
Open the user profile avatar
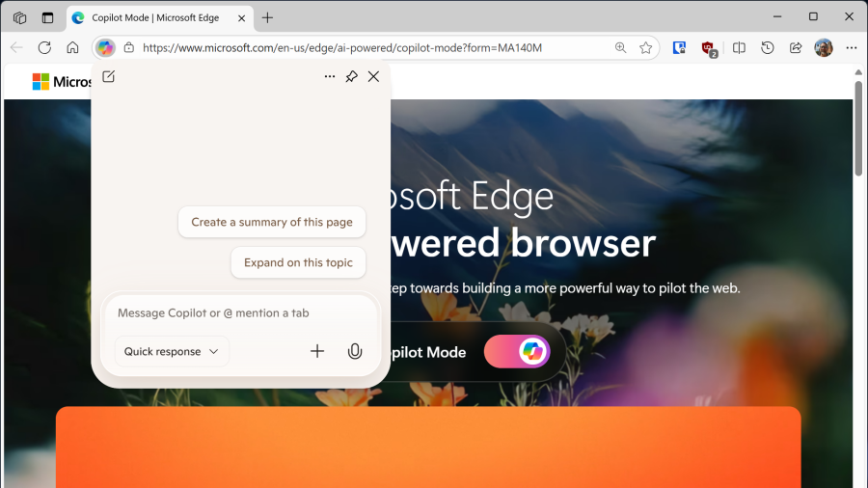click(x=824, y=47)
